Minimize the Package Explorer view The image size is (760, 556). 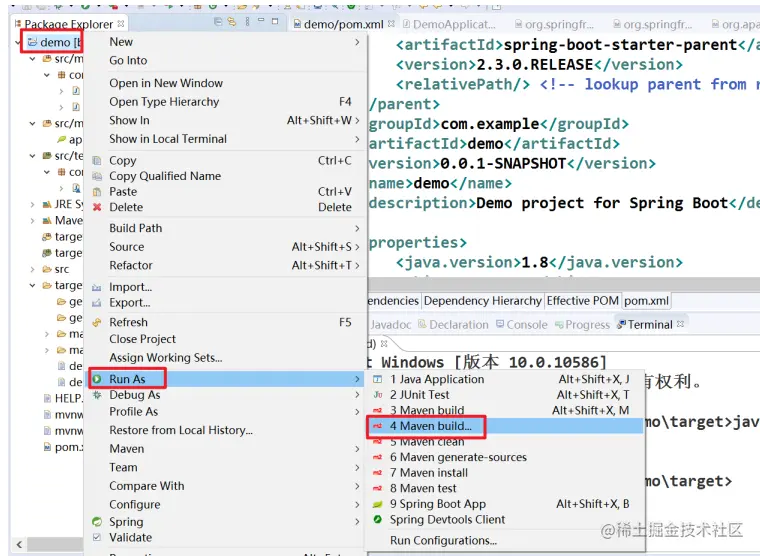[261, 20]
